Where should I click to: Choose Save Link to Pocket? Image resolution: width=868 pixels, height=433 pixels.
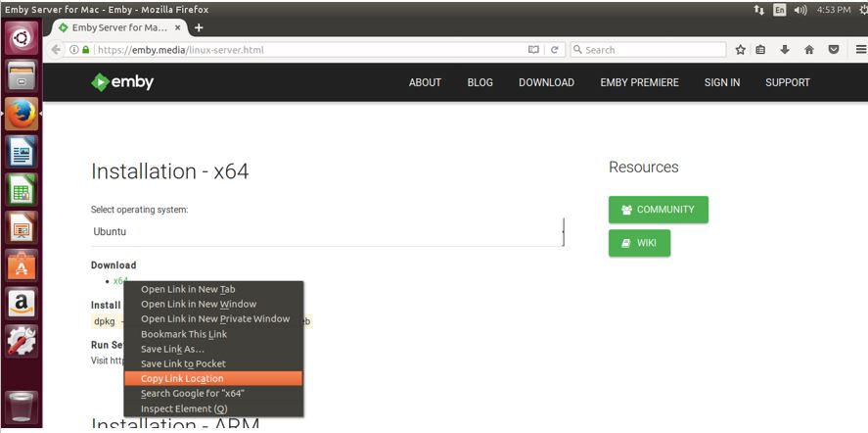(x=213, y=364)
